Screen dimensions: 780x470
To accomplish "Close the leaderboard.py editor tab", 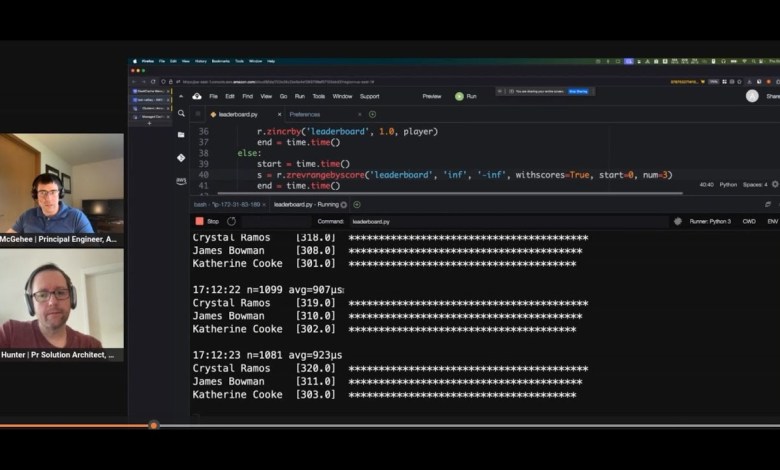I will click(x=279, y=114).
